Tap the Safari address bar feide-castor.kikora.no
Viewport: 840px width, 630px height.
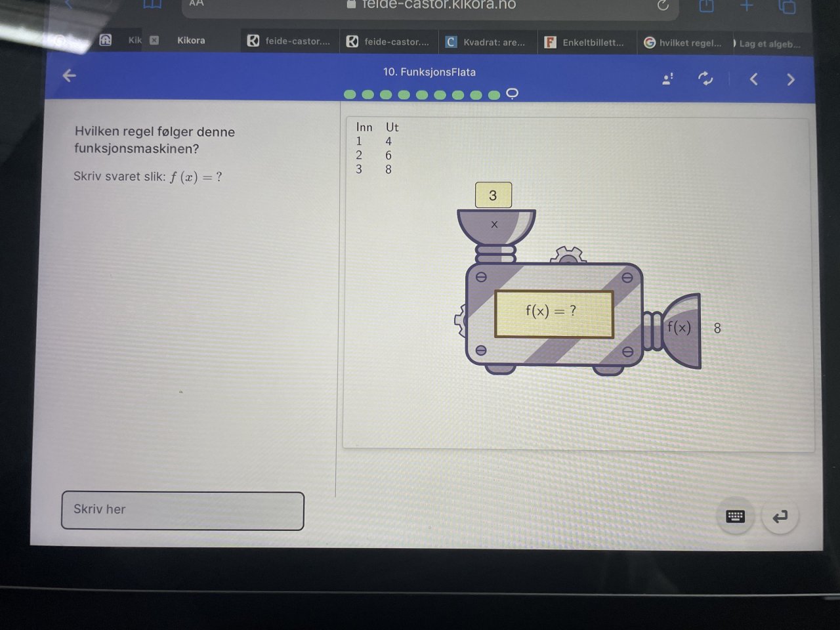(430, 5)
